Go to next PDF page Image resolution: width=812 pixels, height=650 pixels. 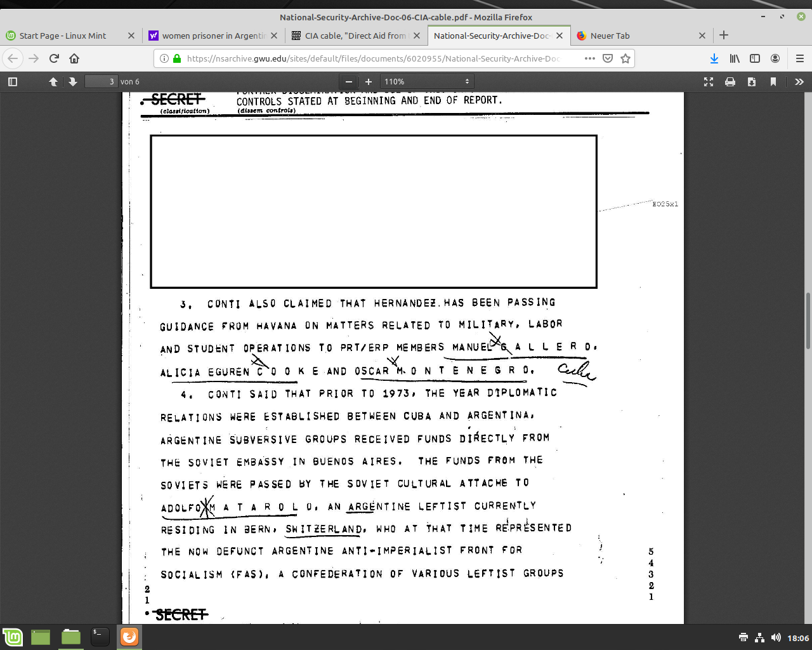point(73,81)
